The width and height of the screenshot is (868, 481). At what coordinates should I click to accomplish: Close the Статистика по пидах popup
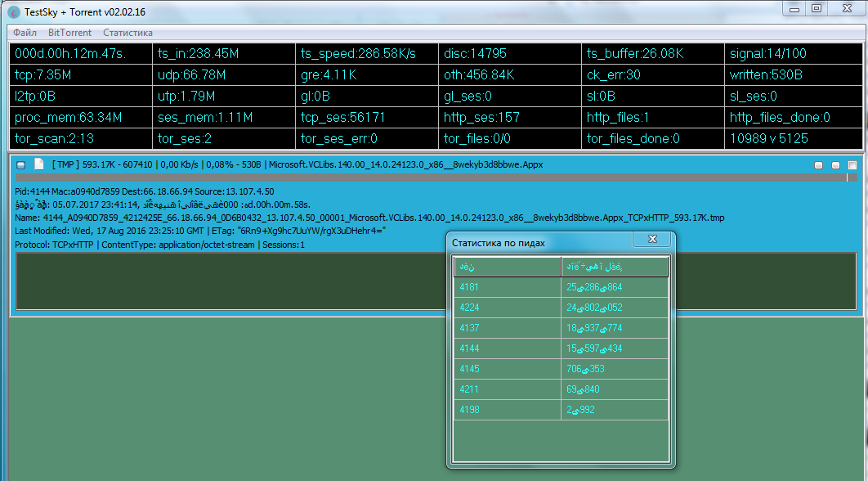(652, 240)
